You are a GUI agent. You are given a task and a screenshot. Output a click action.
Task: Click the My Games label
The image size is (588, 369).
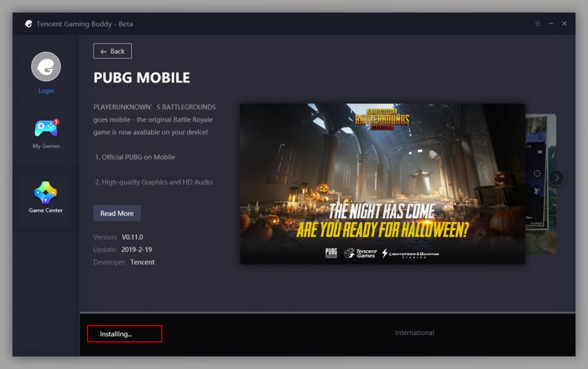(46, 146)
